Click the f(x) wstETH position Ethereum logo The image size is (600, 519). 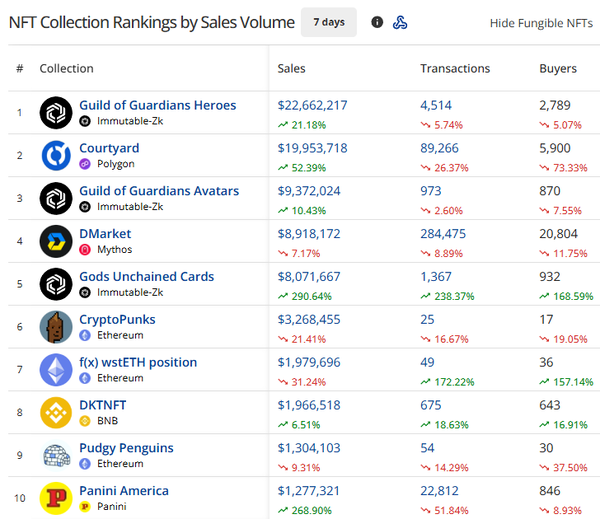tap(56, 370)
